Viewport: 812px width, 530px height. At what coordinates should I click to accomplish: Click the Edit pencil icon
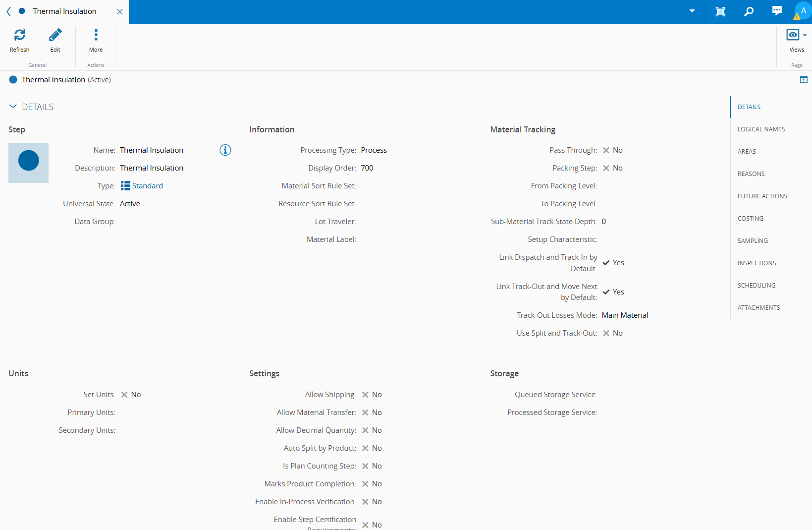[x=55, y=35]
